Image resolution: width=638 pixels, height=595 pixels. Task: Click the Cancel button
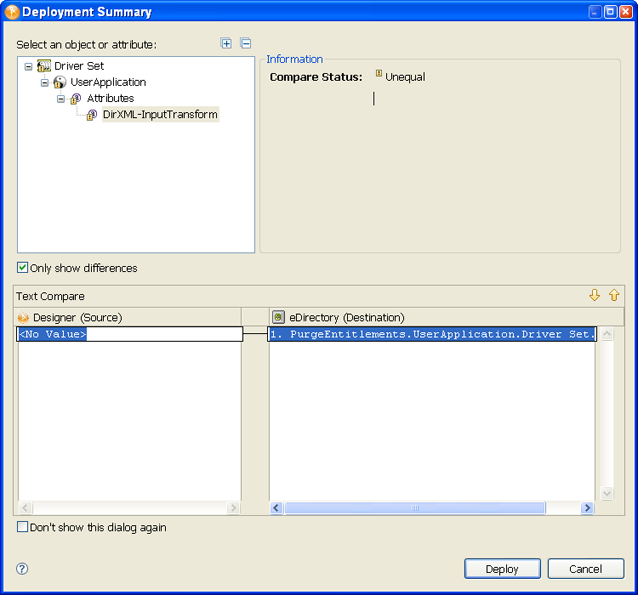tap(586, 569)
